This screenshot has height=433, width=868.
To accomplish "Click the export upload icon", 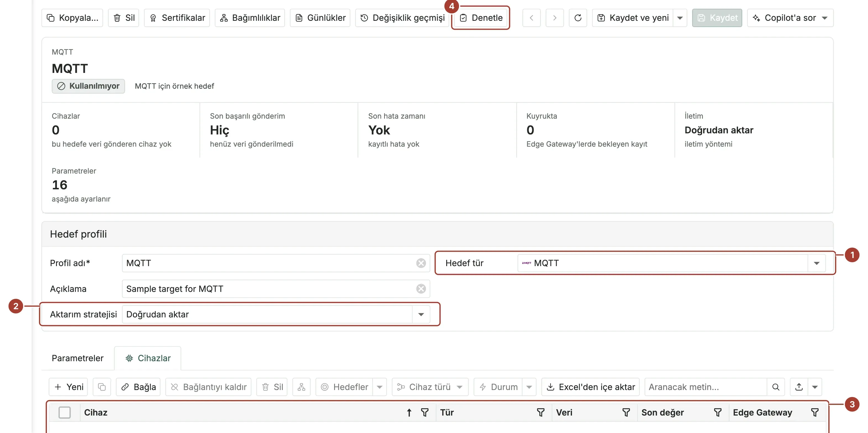I will click(799, 387).
